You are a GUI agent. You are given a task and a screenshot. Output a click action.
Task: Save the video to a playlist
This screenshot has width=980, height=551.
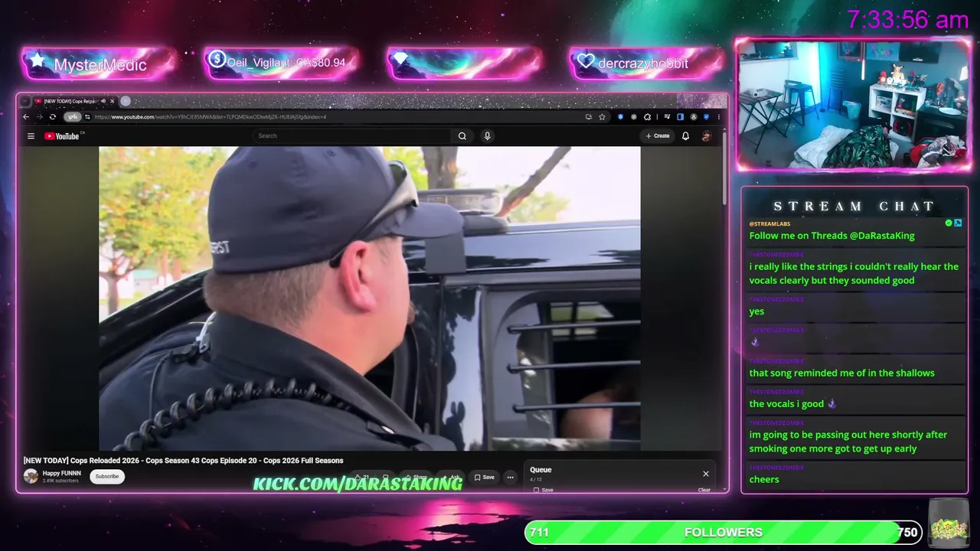coord(484,478)
